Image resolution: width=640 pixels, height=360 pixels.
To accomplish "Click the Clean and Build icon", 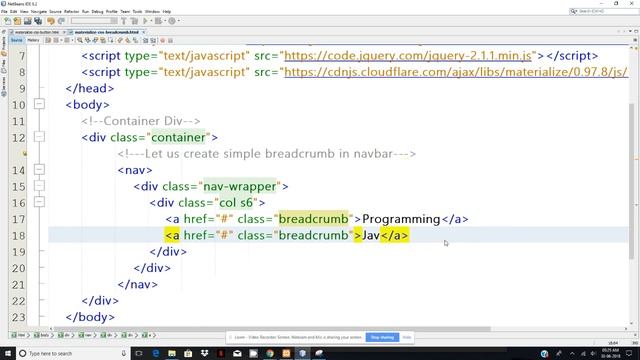I will (x=134, y=21).
